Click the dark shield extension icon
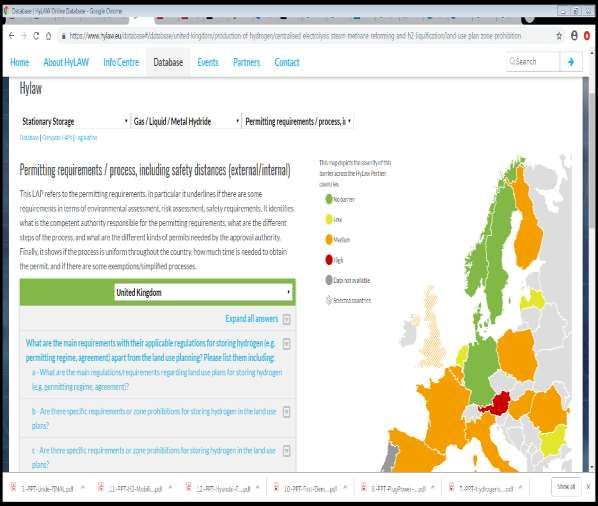Viewport: 598px width, 506px height. (x=574, y=35)
